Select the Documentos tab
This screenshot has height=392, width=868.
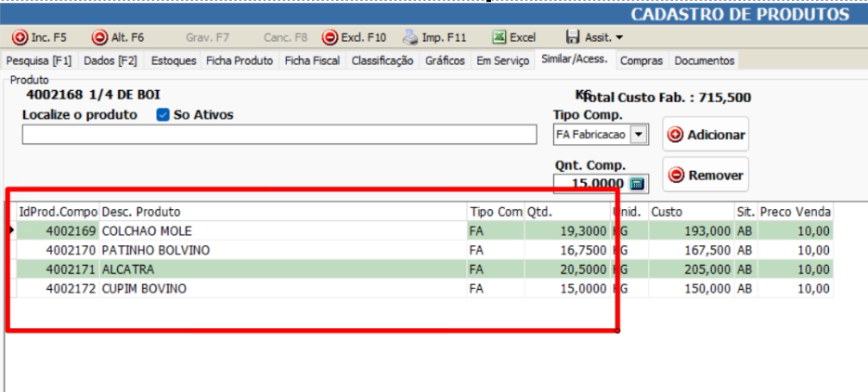pyautogui.click(x=704, y=60)
